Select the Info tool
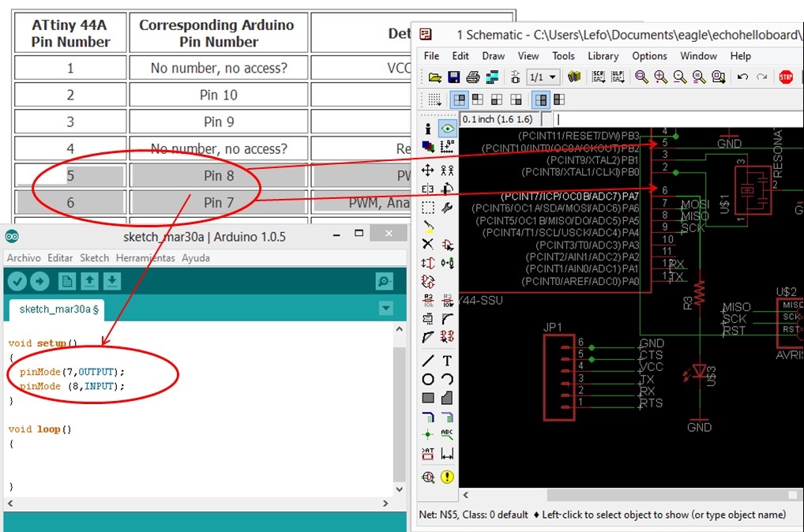 427,129
